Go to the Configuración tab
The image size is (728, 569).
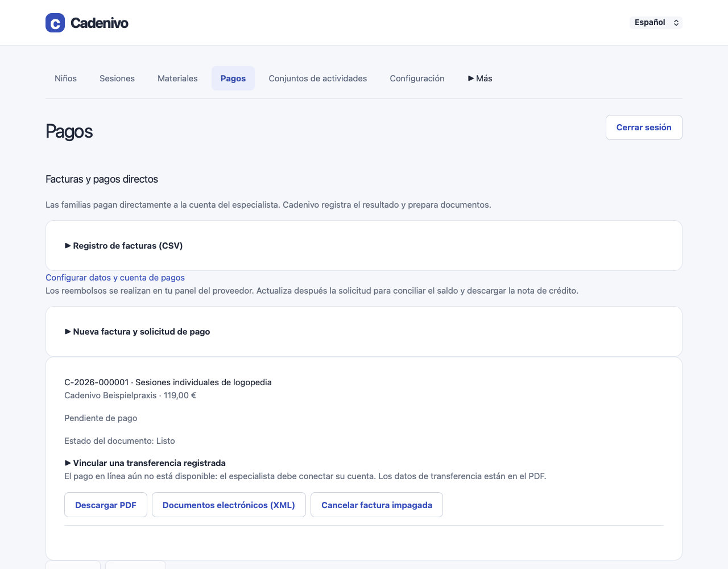click(417, 79)
